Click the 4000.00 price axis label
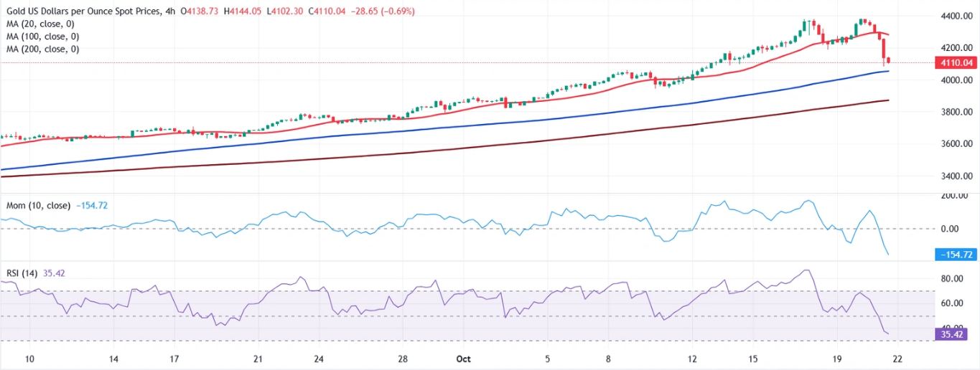980x370 pixels. [956, 80]
